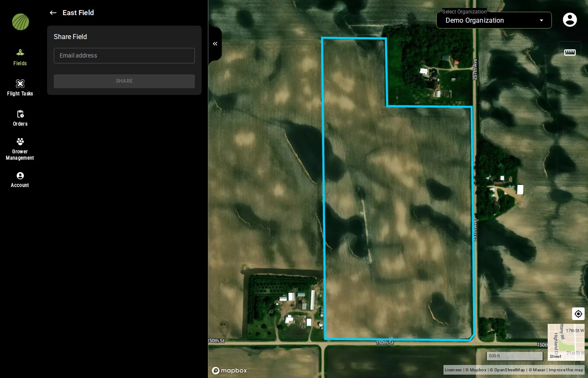This screenshot has width=588, height=378.
Task: Focus the Email address field
Action: point(124,55)
